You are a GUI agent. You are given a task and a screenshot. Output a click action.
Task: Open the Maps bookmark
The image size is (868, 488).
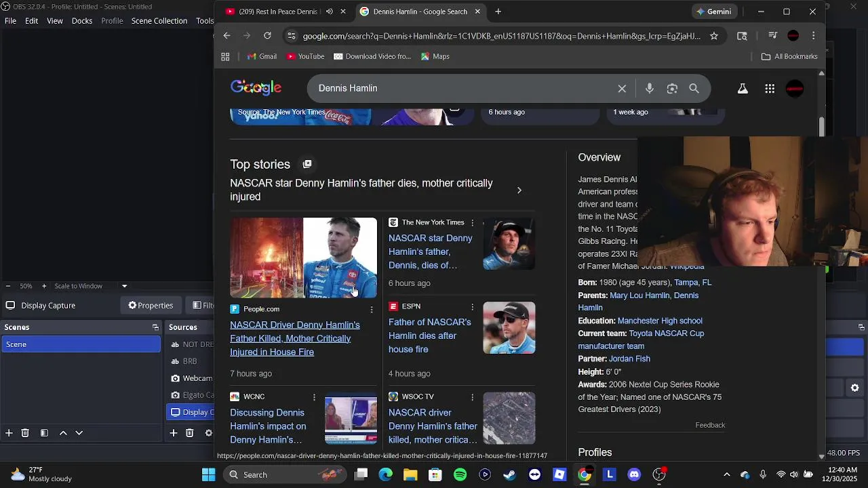pos(435,56)
